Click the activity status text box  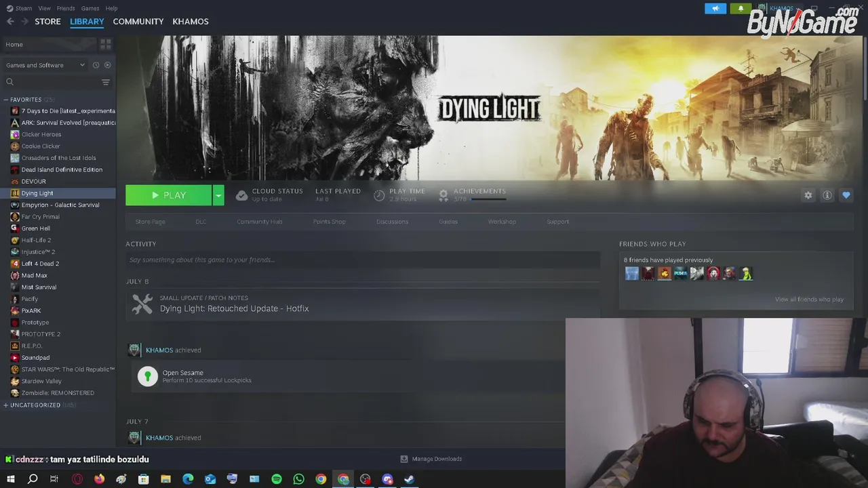point(363,260)
